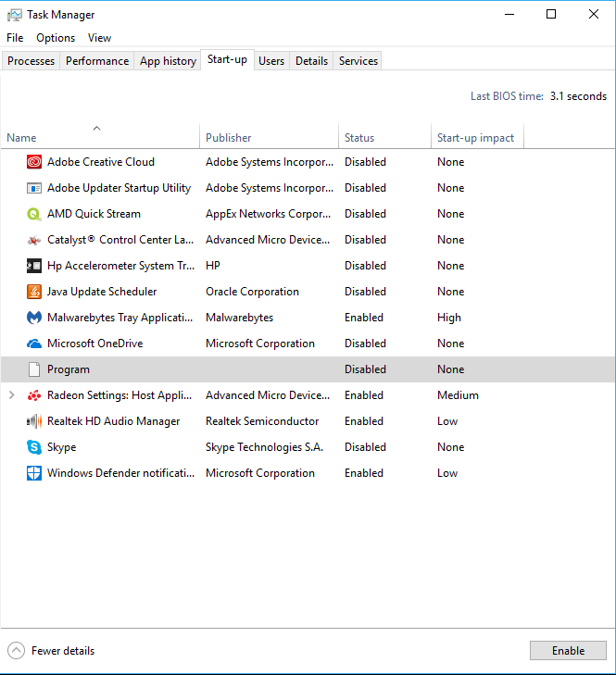Open the Options menu
The image size is (616, 675).
pos(56,38)
